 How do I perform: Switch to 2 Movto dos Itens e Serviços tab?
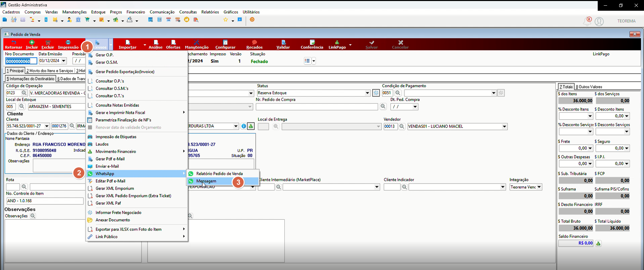50,71
